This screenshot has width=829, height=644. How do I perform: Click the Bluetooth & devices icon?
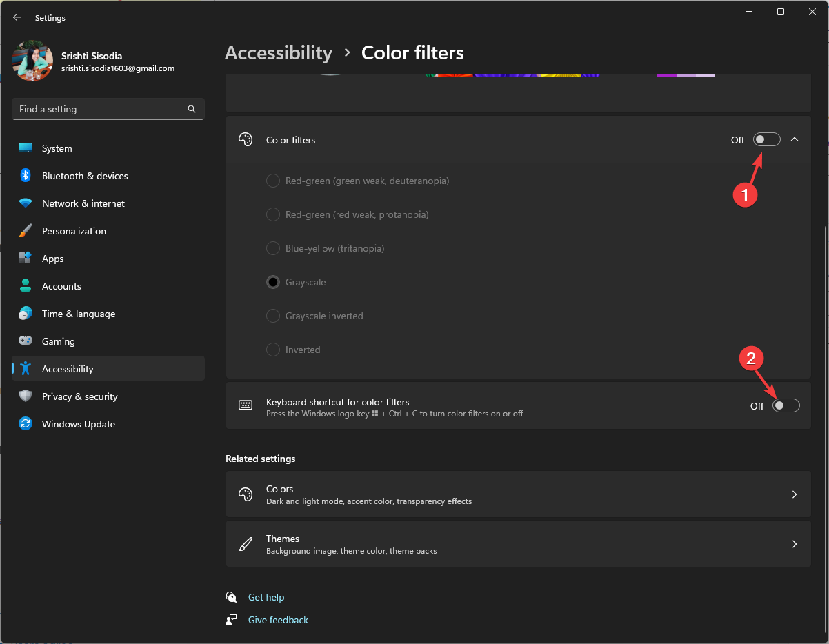(x=26, y=176)
